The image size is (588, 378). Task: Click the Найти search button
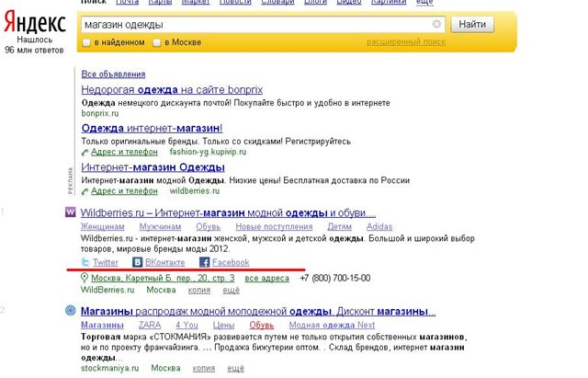pyautogui.click(x=472, y=25)
